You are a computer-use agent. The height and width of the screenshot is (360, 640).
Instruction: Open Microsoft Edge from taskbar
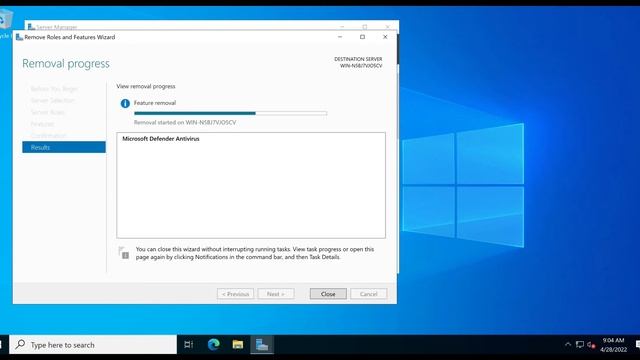(213, 345)
